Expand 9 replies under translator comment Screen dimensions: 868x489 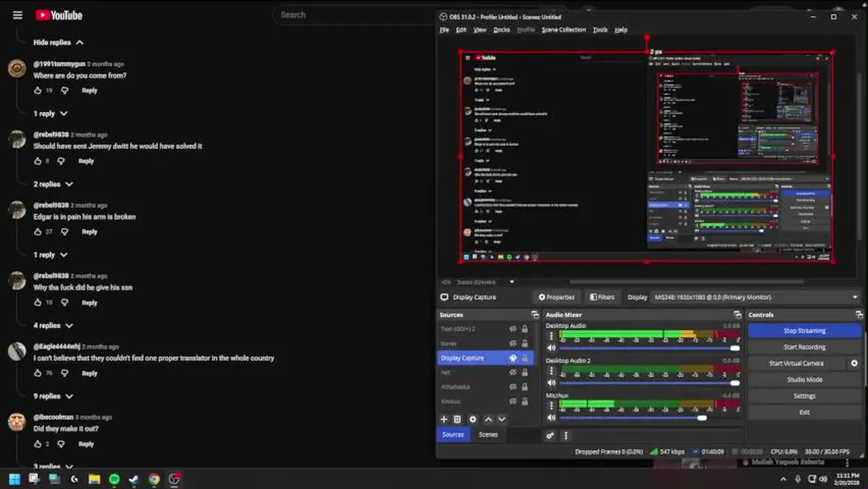pos(53,396)
